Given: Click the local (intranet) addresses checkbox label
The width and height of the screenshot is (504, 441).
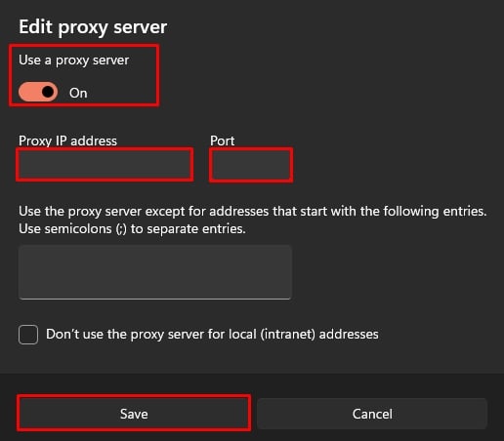Looking at the screenshot, I should [212, 335].
